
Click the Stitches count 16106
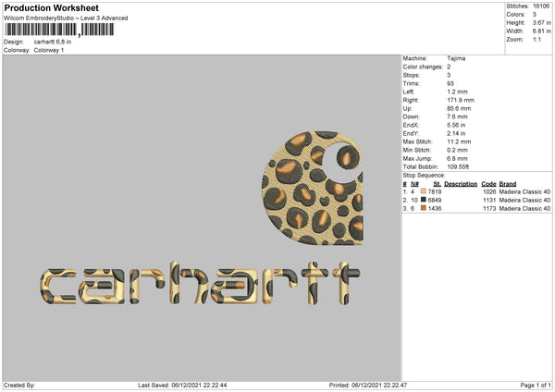coord(541,6)
